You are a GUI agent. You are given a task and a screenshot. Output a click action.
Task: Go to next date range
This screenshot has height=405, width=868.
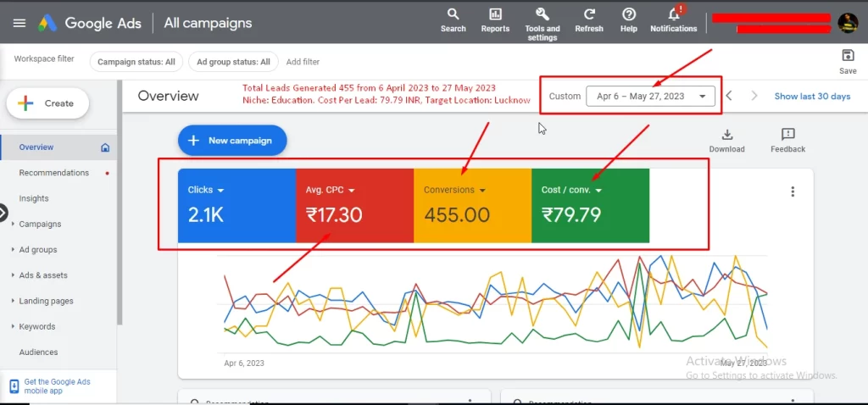point(754,96)
